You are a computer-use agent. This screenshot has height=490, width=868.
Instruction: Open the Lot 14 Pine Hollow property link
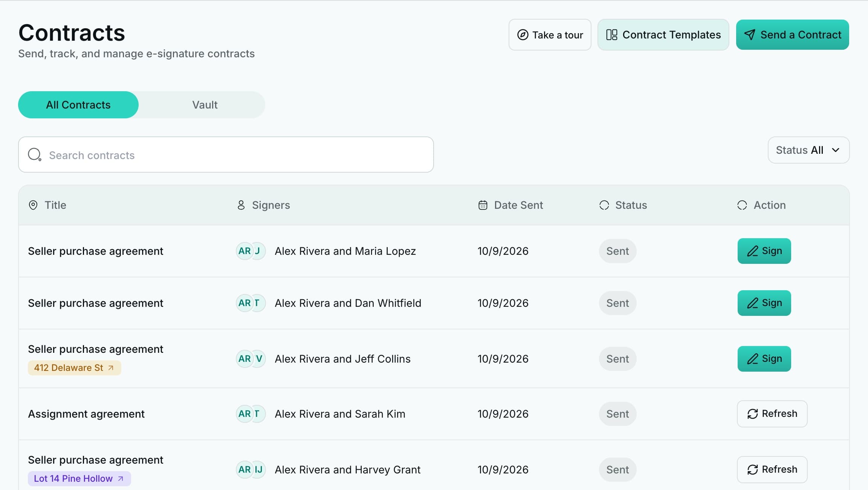(79, 479)
